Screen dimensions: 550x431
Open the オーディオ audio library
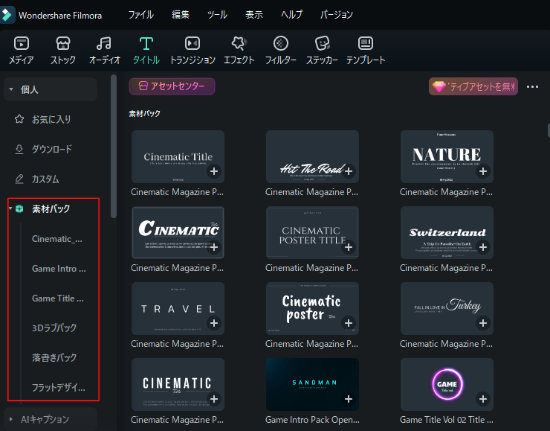(104, 50)
